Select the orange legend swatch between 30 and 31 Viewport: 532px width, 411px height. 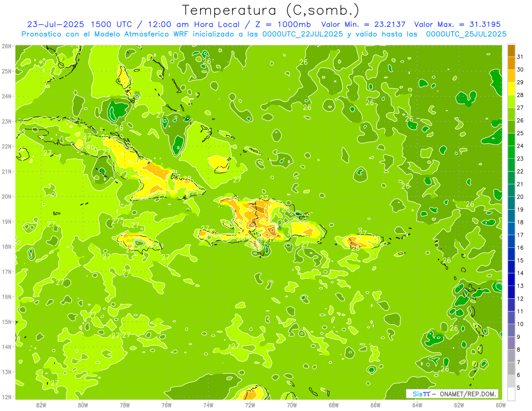tap(511, 63)
